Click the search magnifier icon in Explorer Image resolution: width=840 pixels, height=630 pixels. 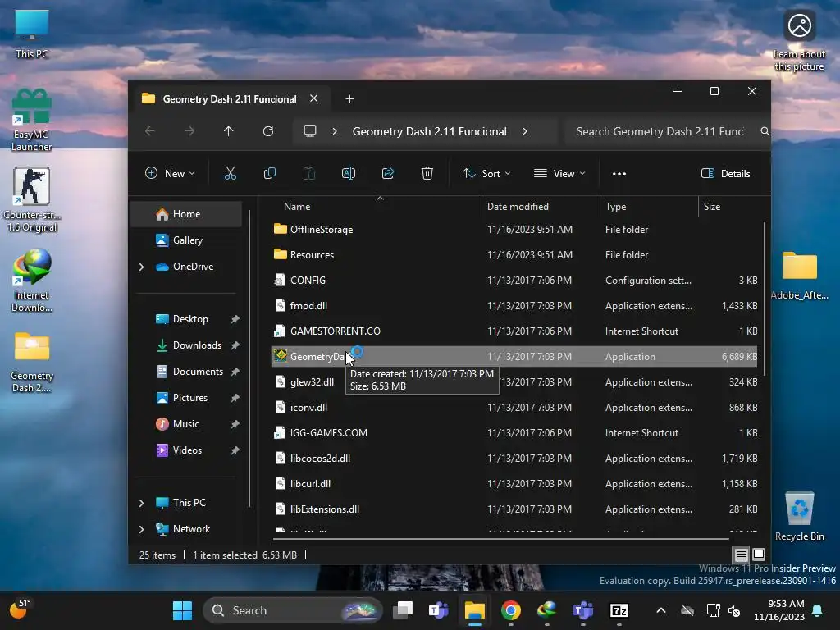tap(765, 131)
